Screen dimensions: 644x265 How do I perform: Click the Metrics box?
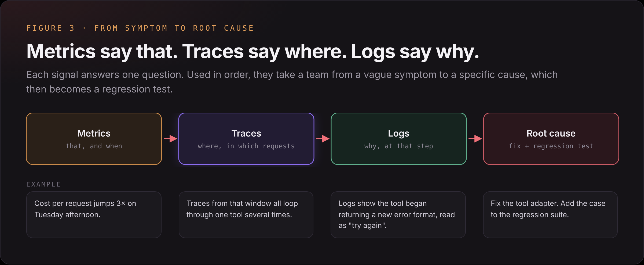94,139
